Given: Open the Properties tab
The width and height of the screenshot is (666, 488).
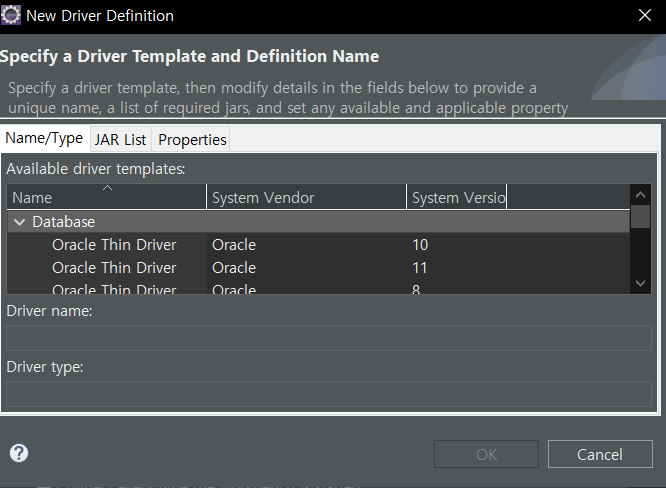Looking at the screenshot, I should click(192, 140).
